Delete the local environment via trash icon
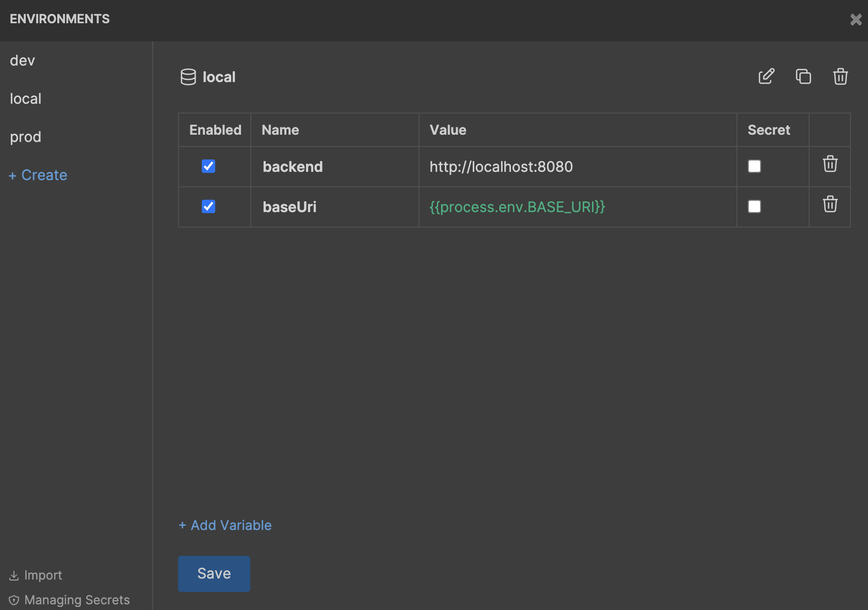The image size is (868, 610). pyautogui.click(x=841, y=76)
